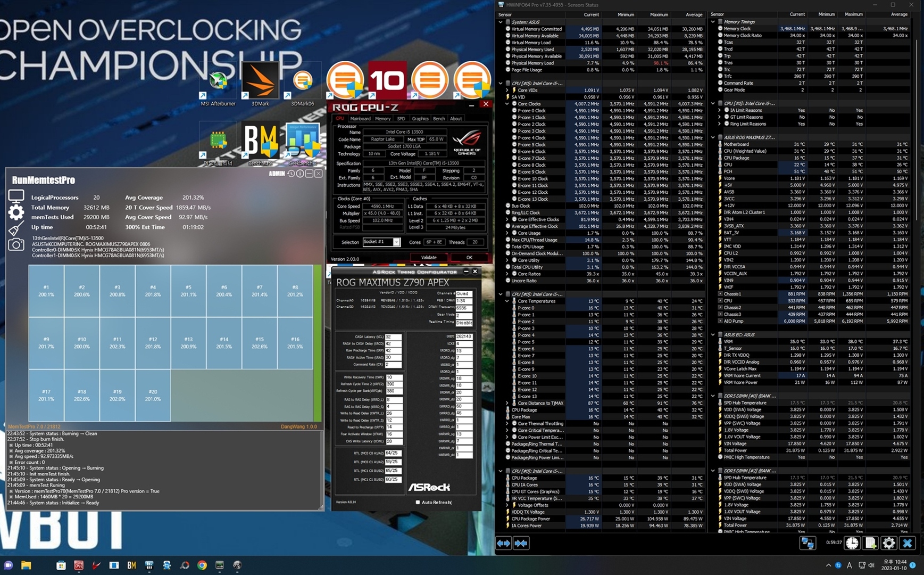The width and height of the screenshot is (924, 575).
Task: Open the red icon showing the number 10
Action: click(387, 80)
